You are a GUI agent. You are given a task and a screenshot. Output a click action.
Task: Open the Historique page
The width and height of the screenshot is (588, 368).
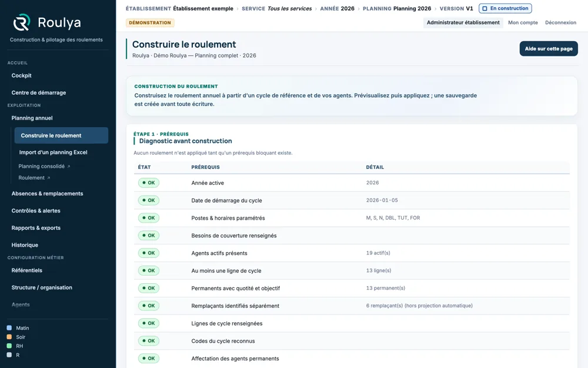[x=25, y=245]
